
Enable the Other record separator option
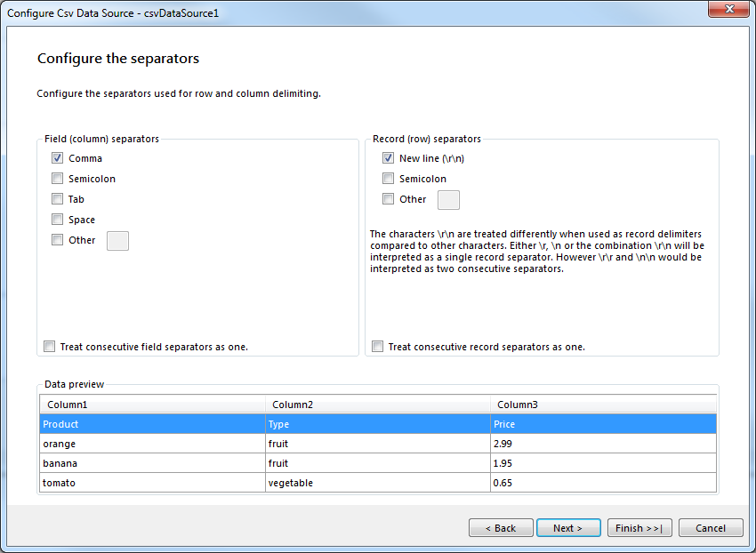coord(388,199)
